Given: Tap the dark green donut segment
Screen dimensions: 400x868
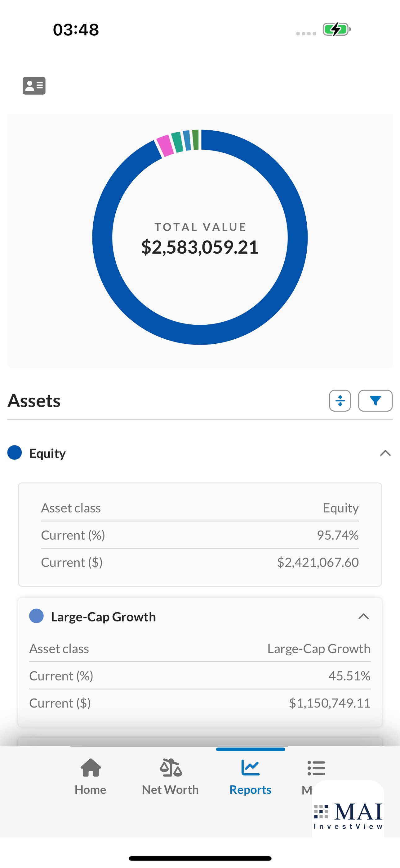Looking at the screenshot, I should pos(195,139).
